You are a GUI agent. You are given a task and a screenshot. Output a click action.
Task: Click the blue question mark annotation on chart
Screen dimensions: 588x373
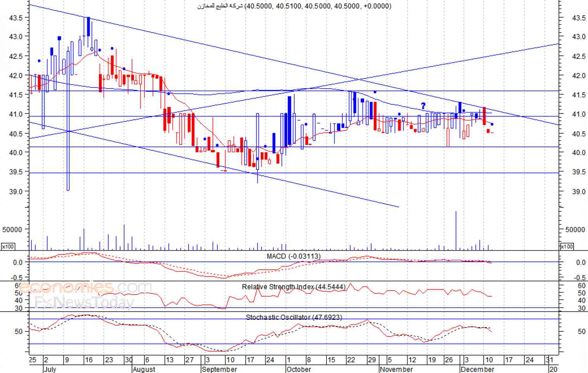click(423, 106)
